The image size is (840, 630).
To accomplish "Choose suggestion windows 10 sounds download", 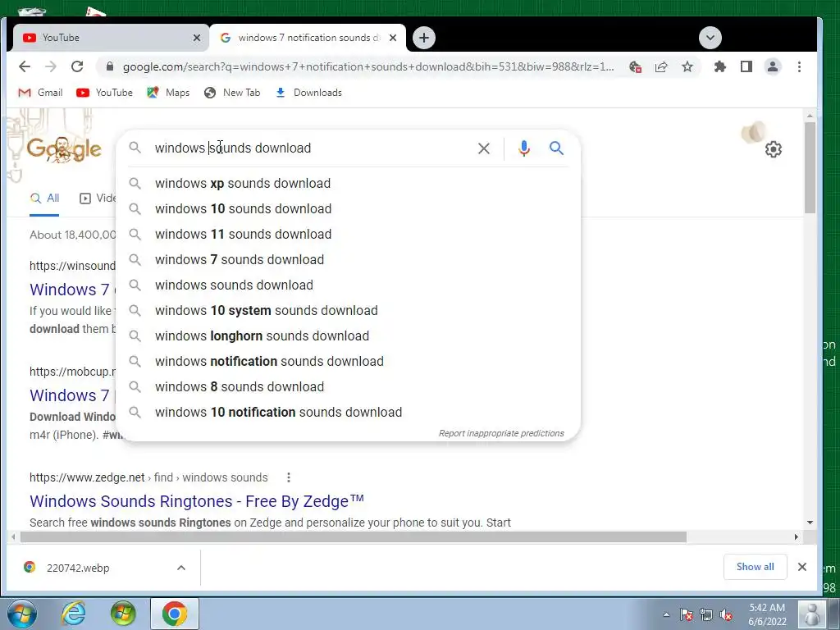I will tap(348, 208).
